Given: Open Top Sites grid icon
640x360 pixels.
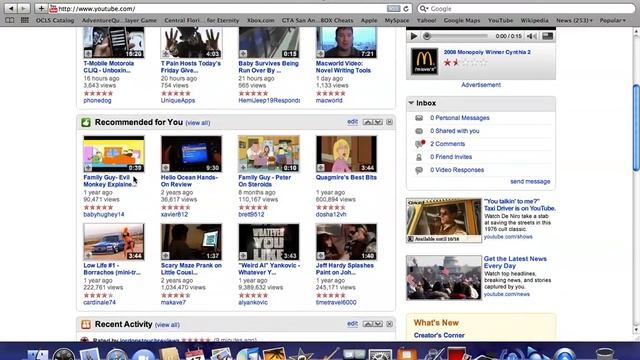Looking at the screenshot, I should click(24, 20).
